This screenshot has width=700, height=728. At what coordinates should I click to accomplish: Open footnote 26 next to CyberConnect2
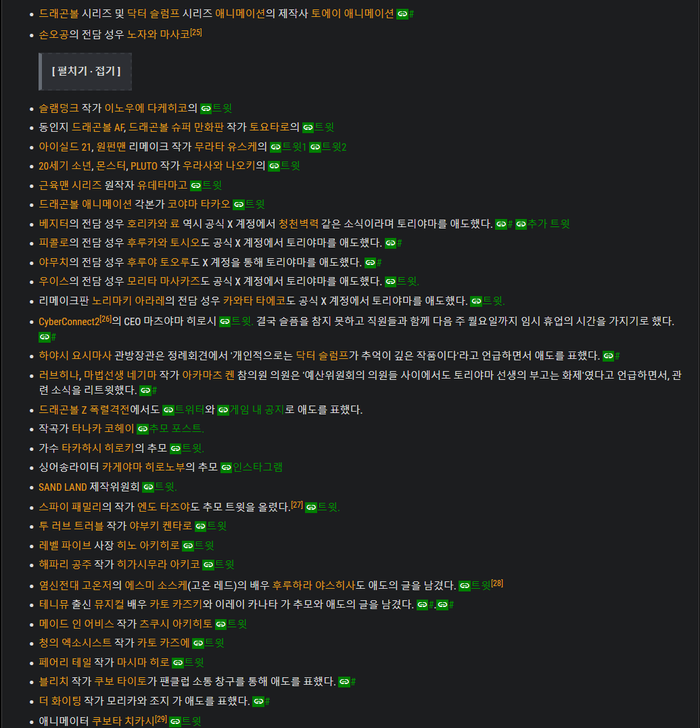click(106, 318)
